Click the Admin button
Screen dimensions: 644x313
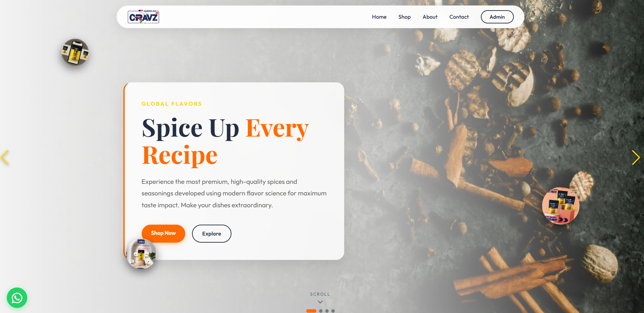(497, 17)
